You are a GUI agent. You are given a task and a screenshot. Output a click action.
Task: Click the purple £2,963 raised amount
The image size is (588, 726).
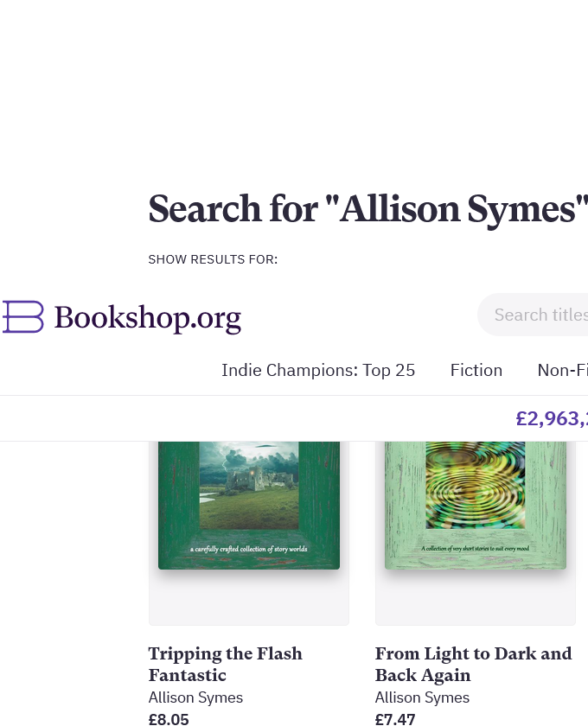coord(552,419)
